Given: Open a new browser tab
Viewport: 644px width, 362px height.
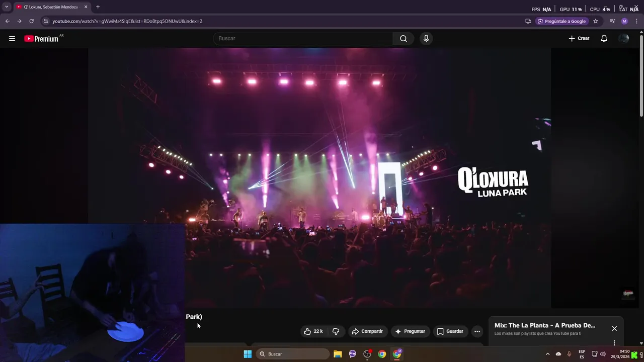Looking at the screenshot, I should tap(98, 7).
